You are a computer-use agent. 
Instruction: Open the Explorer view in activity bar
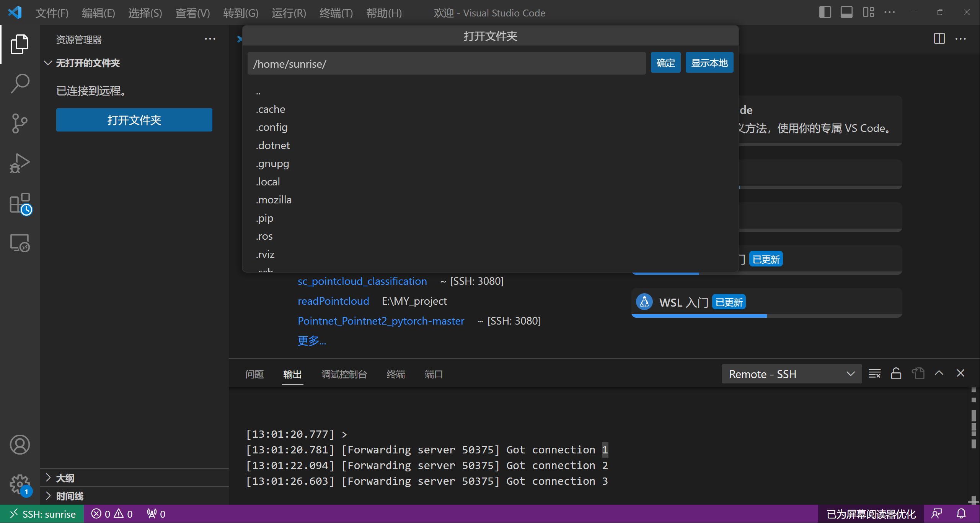[20, 44]
